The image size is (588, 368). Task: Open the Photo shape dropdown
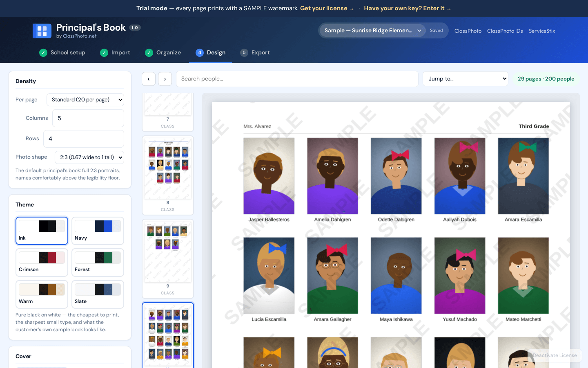click(x=89, y=157)
